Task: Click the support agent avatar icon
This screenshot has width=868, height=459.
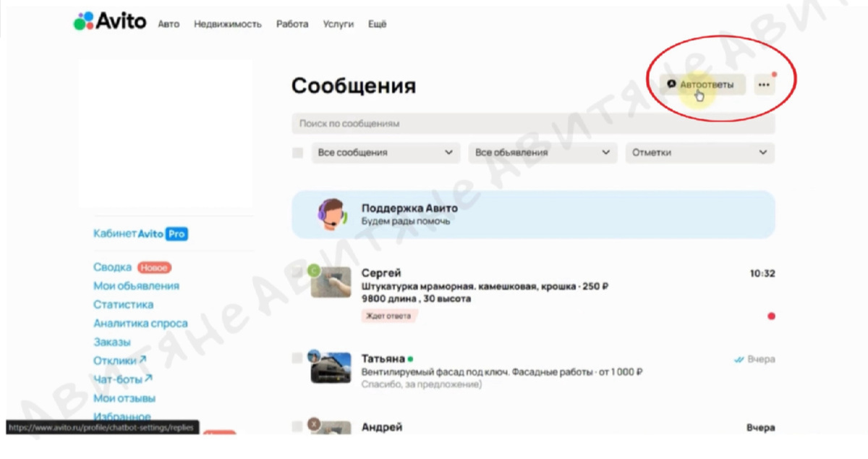Action: [x=331, y=214]
